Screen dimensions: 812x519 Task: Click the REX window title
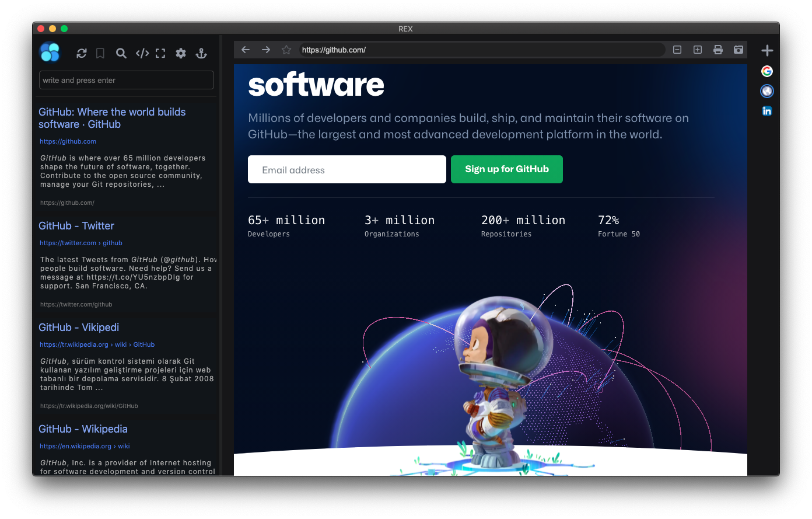point(405,29)
